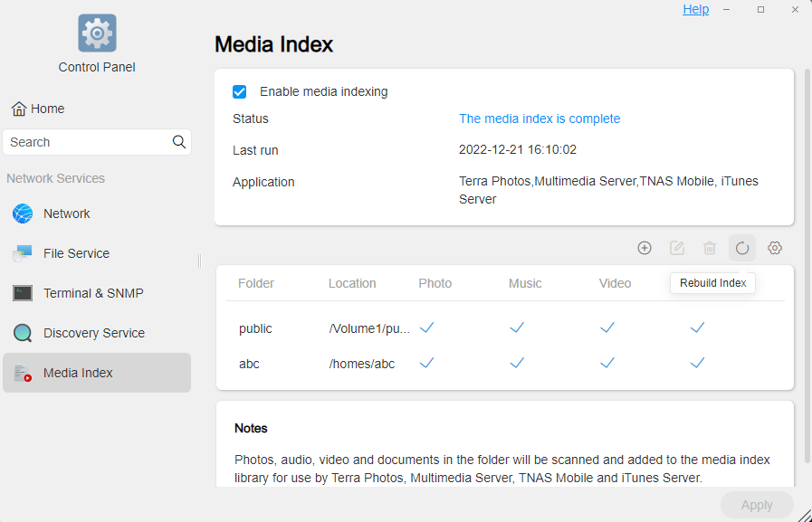This screenshot has width=812, height=522.
Task: Go to Home in sidebar
Action: 38,109
